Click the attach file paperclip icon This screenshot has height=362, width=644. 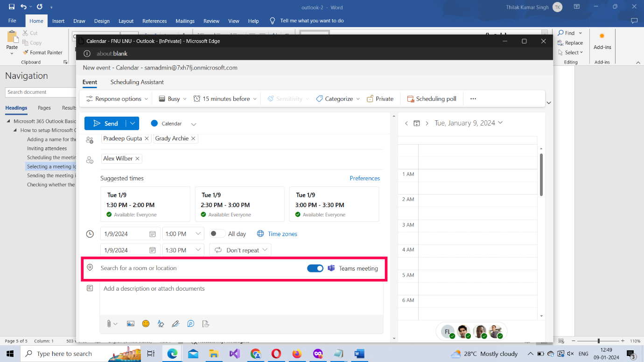click(109, 324)
